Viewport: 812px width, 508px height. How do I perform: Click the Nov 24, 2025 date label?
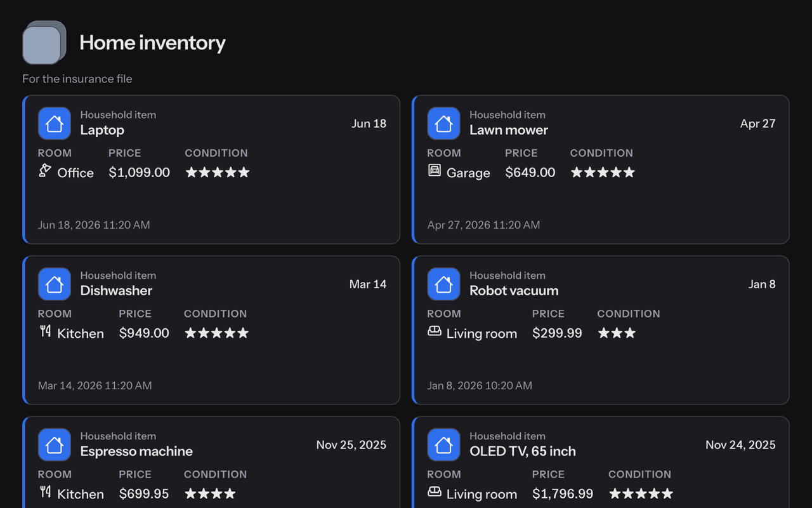(x=740, y=444)
